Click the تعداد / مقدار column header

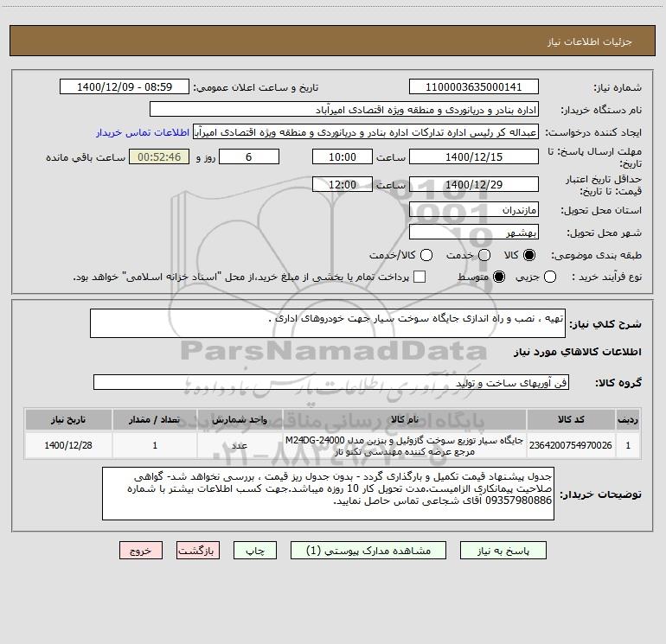tap(155, 419)
